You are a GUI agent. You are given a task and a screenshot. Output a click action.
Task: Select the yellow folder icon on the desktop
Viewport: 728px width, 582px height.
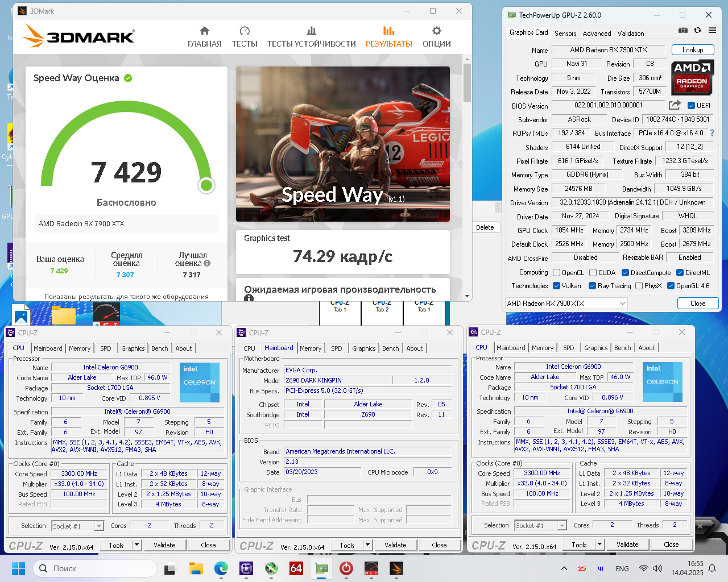coord(64,315)
